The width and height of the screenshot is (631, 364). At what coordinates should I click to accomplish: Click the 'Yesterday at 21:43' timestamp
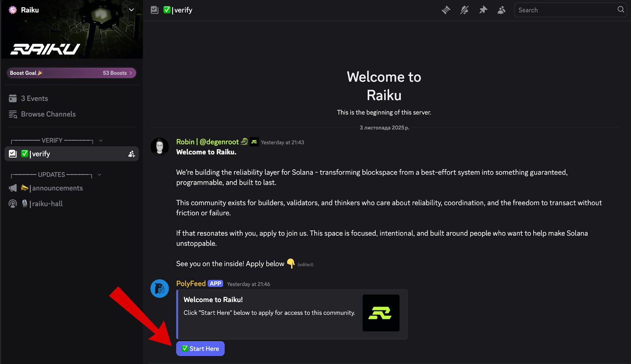point(282,142)
